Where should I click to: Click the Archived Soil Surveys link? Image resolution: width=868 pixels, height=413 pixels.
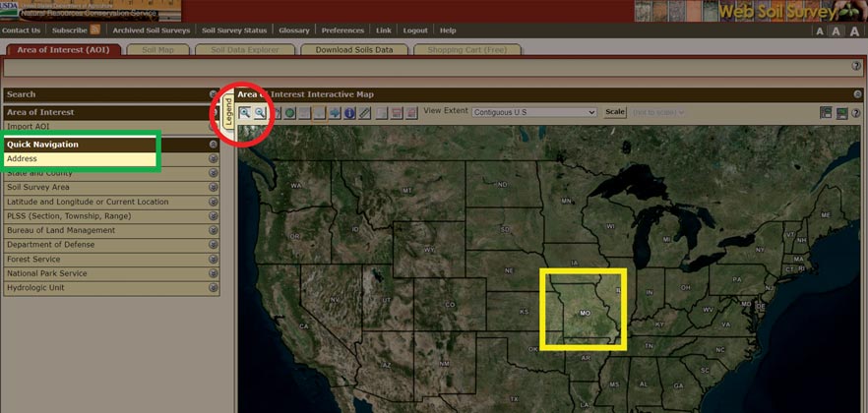pos(151,30)
